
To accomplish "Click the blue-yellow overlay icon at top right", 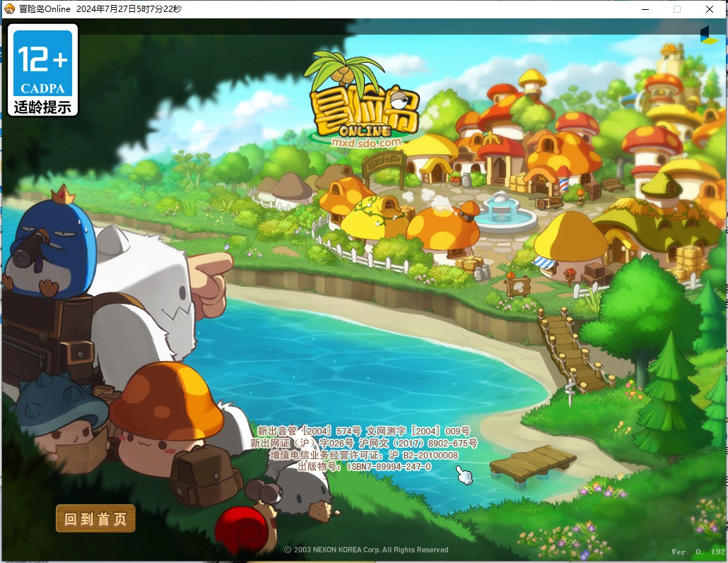I will (x=708, y=35).
